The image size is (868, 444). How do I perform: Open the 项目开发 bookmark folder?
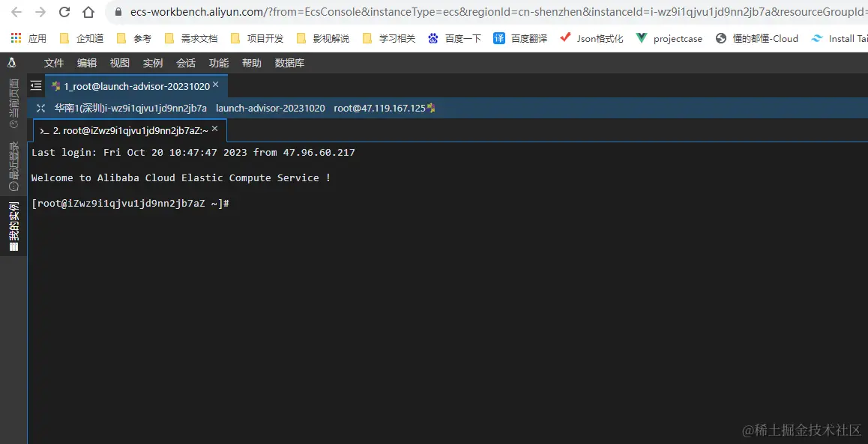click(x=257, y=38)
